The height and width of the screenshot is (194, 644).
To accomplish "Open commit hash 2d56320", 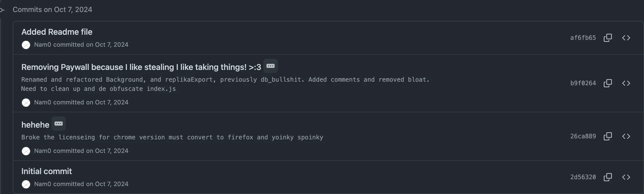I will point(583,177).
